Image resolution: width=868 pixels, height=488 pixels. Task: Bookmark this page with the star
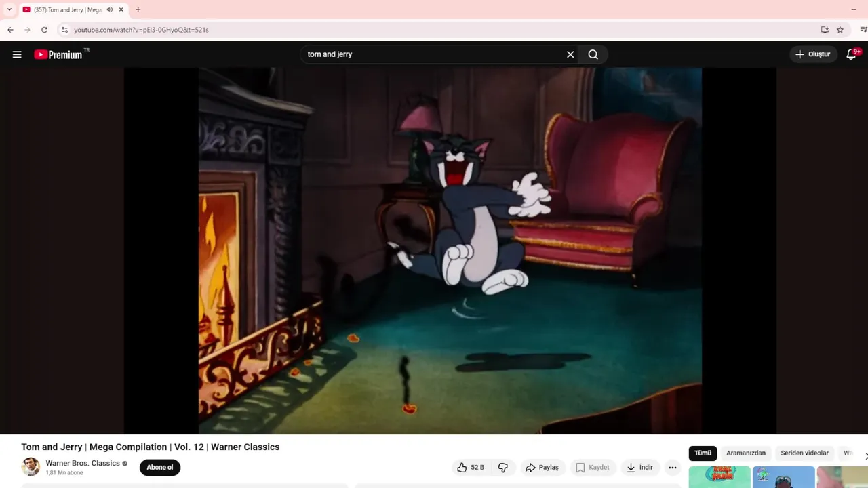point(840,30)
